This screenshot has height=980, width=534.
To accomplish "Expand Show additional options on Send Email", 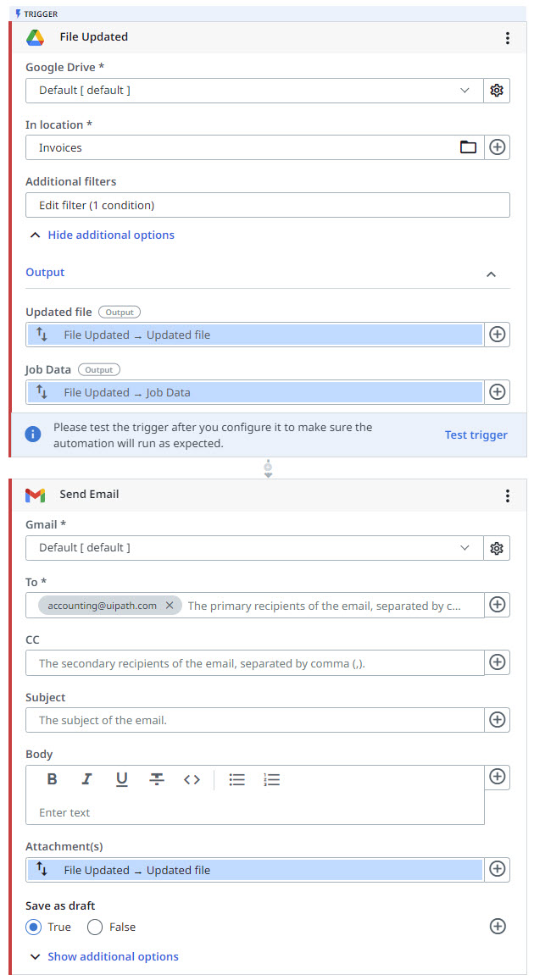I will point(105,956).
